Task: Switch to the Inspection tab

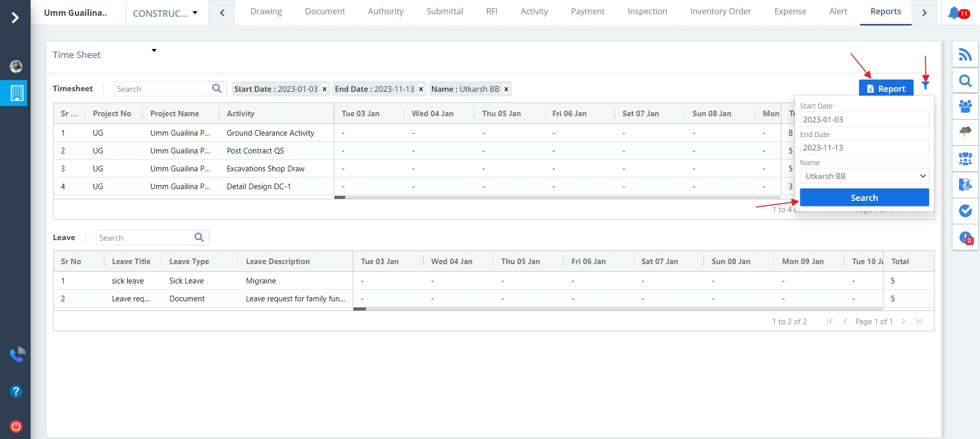Action: [647, 12]
